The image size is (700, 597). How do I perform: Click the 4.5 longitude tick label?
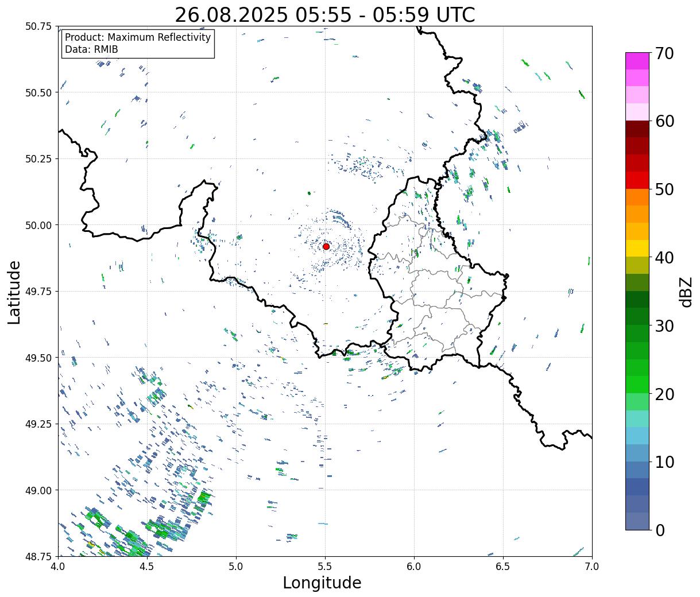(x=147, y=567)
